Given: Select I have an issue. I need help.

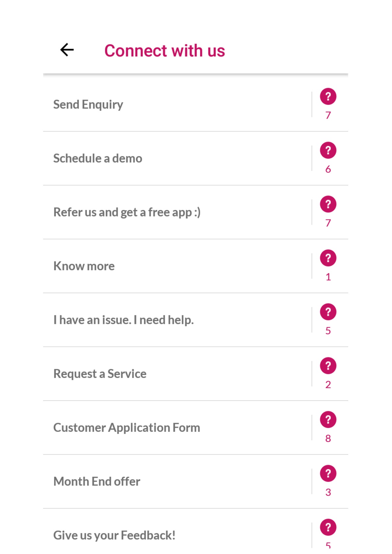Looking at the screenshot, I should coord(123,320).
